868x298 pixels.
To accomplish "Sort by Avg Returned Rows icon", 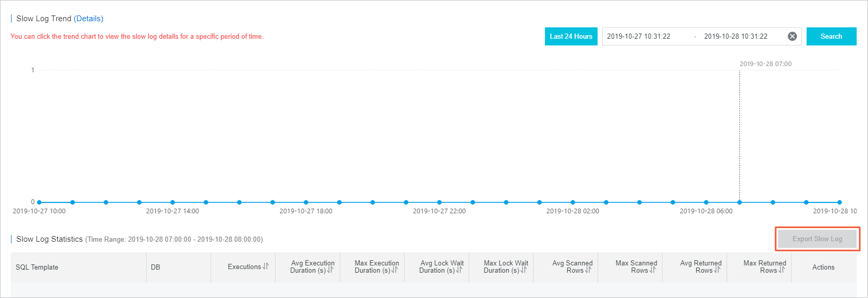I will coord(717,270).
